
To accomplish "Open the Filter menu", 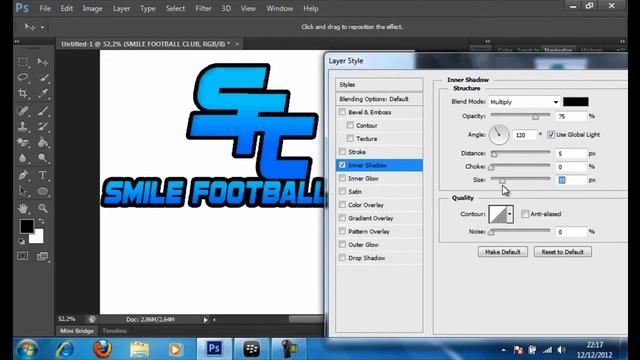I will pyautogui.click(x=203, y=8).
